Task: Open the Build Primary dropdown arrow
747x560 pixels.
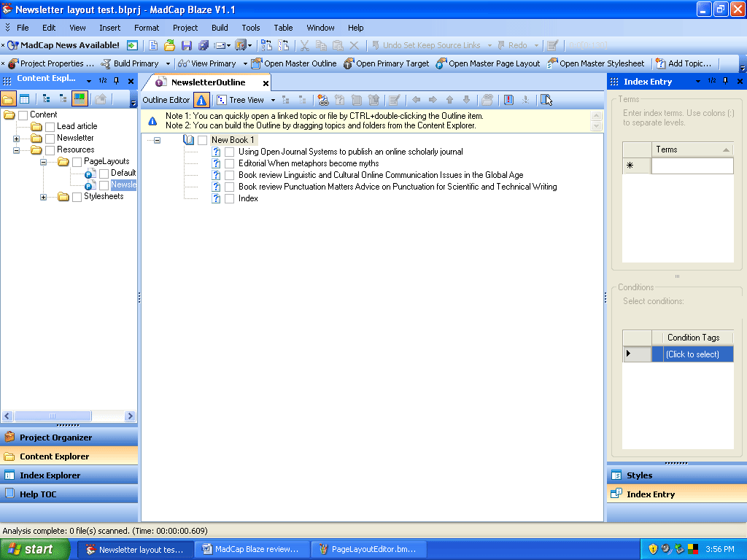Action: click(x=168, y=64)
